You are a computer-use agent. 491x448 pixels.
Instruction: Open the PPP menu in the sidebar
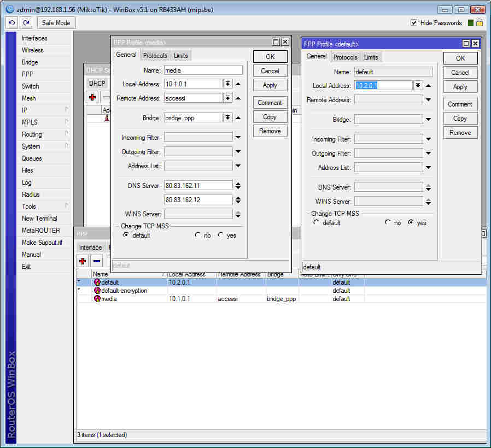tap(27, 74)
